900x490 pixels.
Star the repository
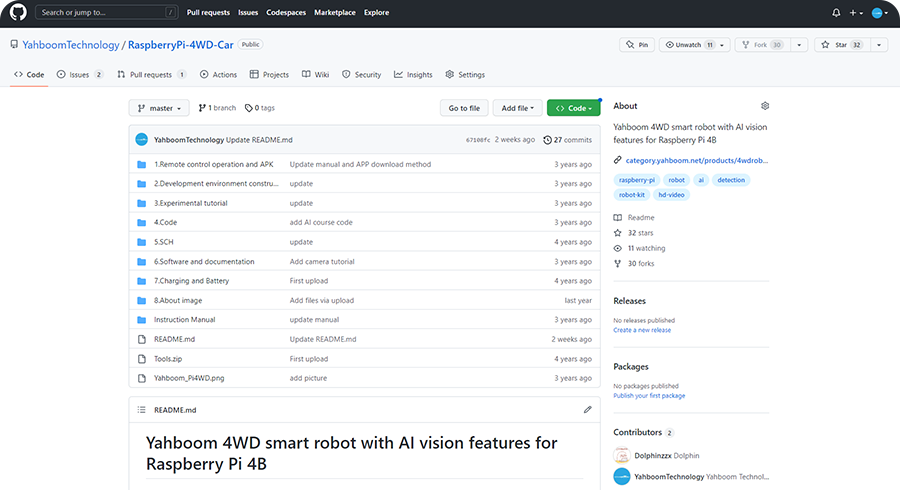tap(842, 45)
